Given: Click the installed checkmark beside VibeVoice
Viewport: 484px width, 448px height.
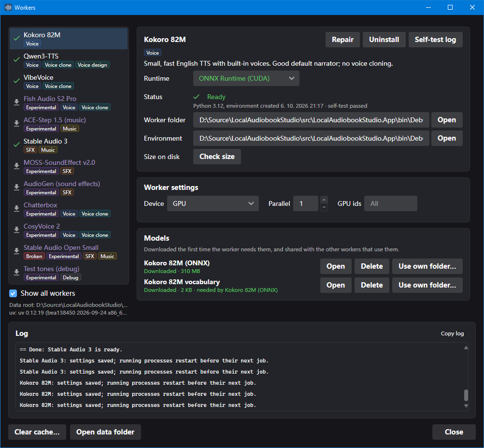Looking at the screenshot, I should 17,81.
